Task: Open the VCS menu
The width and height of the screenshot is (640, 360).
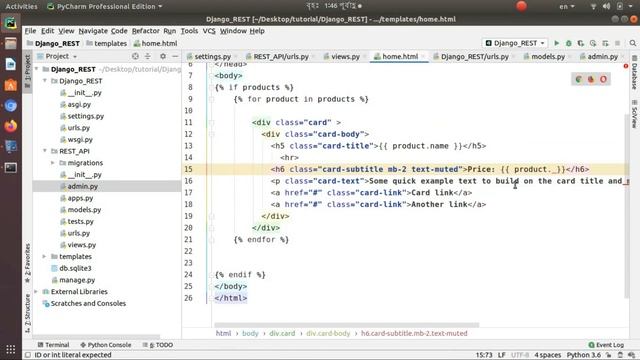Action: pyautogui.click(x=209, y=31)
